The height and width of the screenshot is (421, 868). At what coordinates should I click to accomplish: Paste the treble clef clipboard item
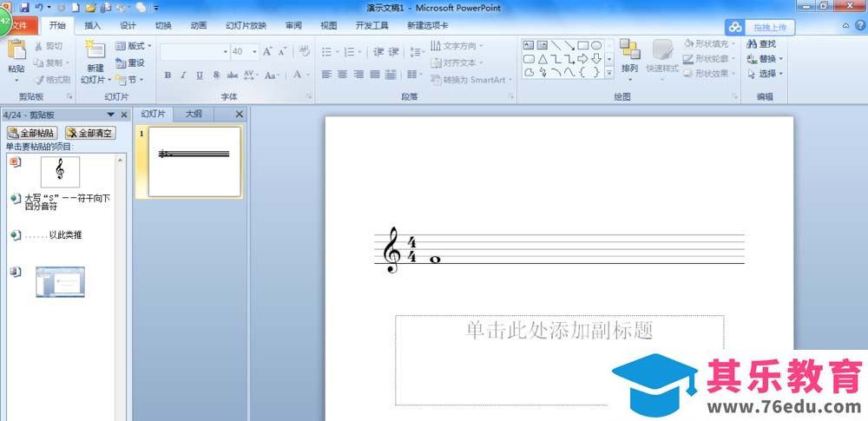coord(60,172)
